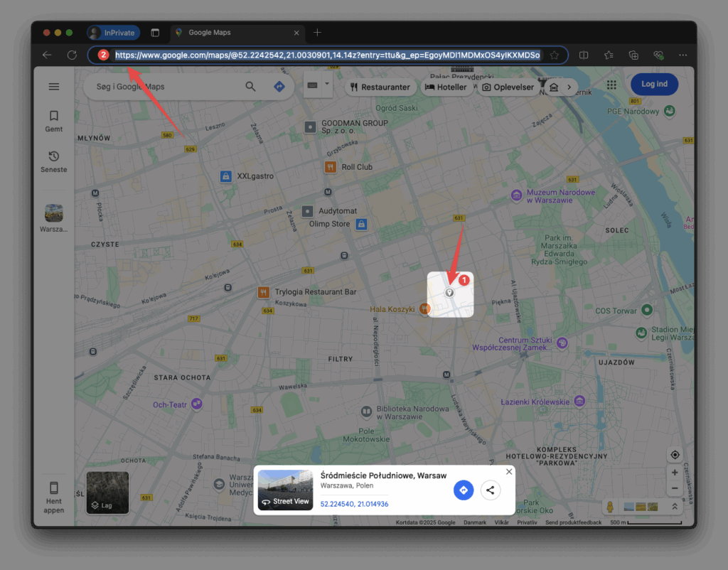Click the coordinates link 52.224540, 21.014936
This screenshot has width=728, height=570.
click(354, 504)
